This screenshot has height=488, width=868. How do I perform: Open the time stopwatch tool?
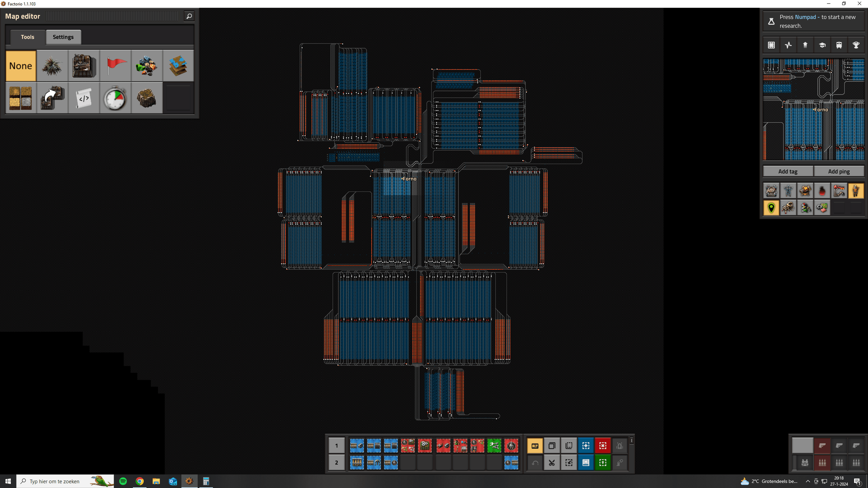coord(115,98)
